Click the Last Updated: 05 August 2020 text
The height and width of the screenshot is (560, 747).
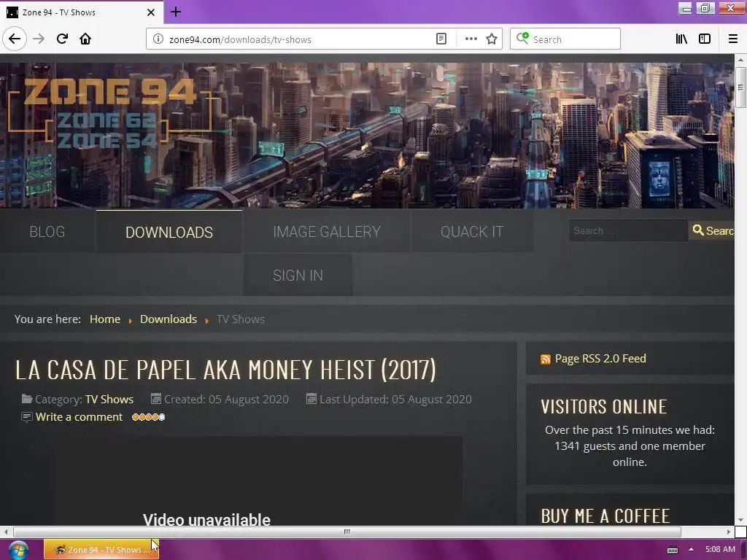click(395, 399)
